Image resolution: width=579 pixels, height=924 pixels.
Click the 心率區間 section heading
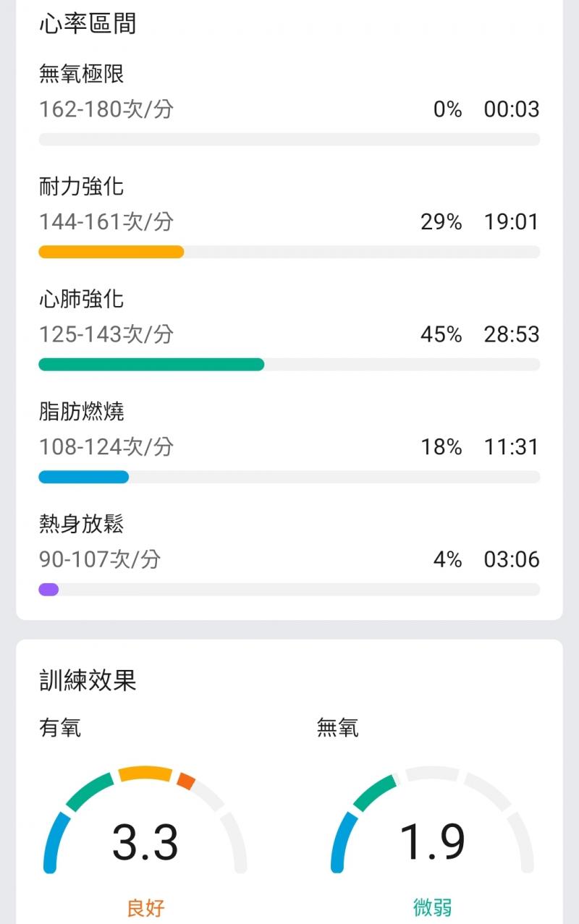coord(87,24)
